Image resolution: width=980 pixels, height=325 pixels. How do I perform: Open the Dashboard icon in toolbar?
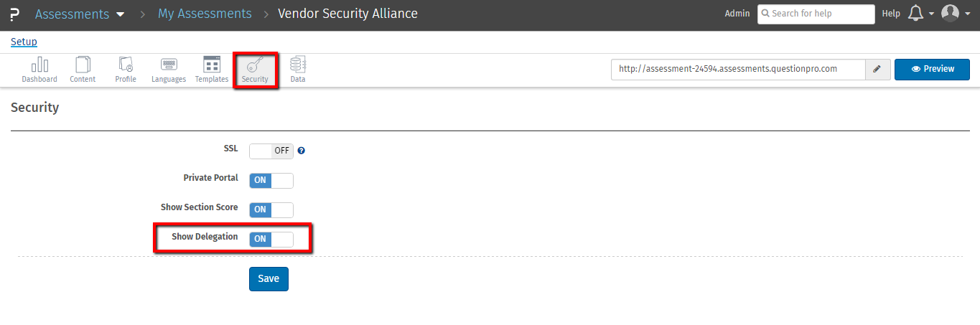tap(39, 65)
